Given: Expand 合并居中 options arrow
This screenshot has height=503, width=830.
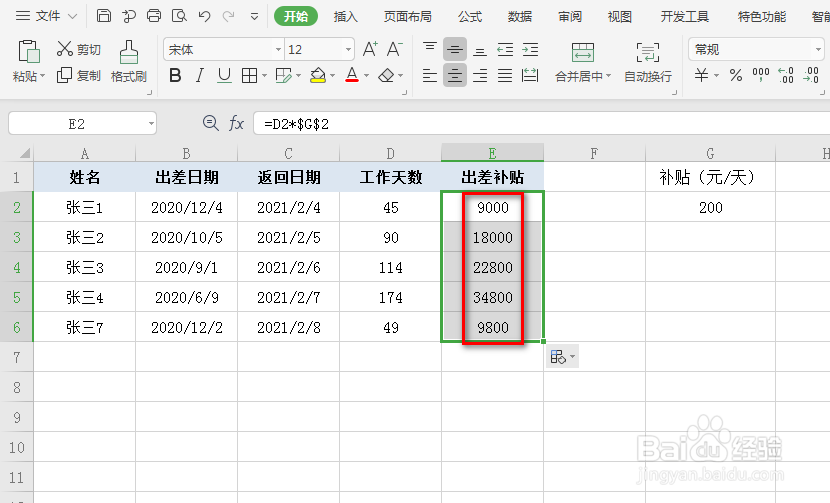Looking at the screenshot, I should pos(608,76).
